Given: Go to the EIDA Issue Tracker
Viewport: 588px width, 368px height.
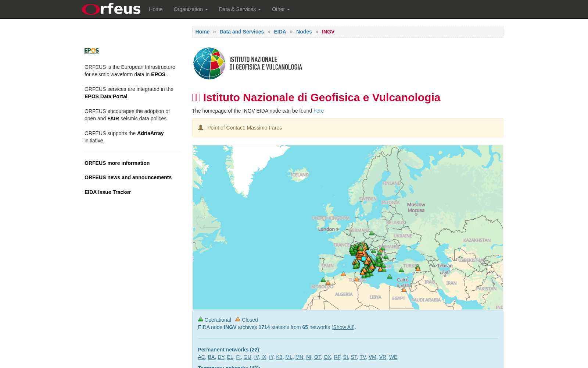Looking at the screenshot, I should pos(108,192).
